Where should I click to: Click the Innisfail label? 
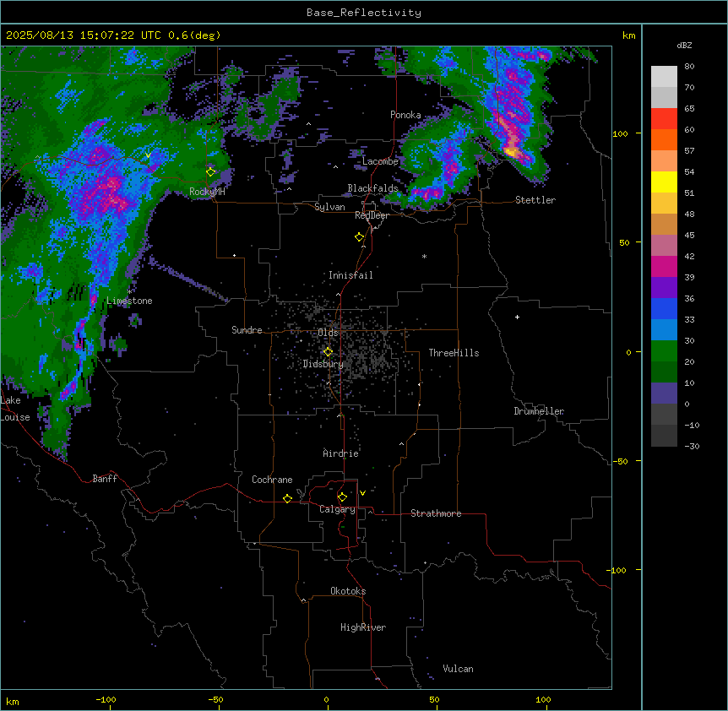point(350,275)
